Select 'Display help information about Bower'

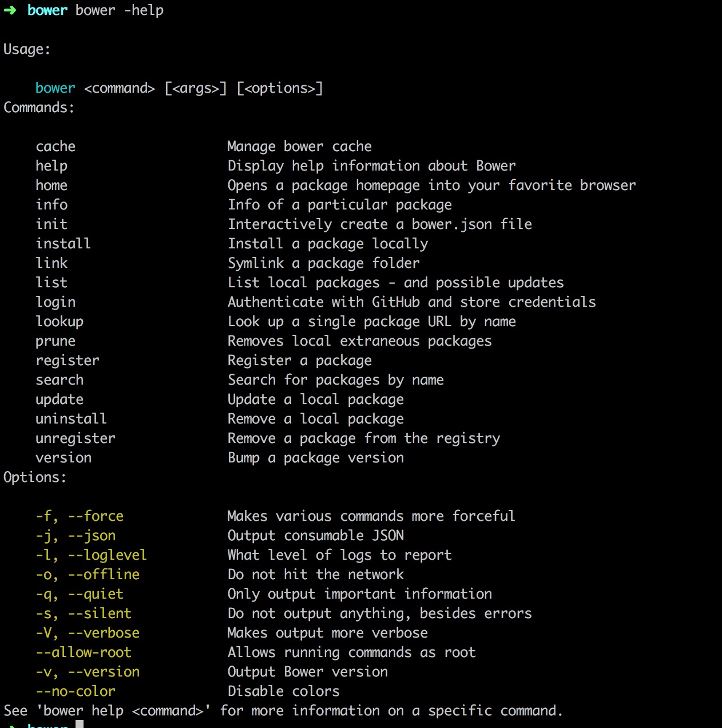372,166
